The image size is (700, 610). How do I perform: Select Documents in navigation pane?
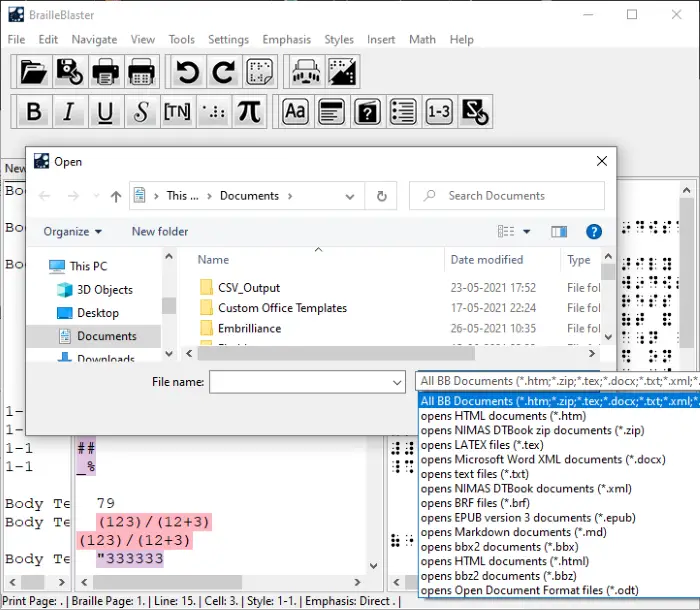(94, 336)
